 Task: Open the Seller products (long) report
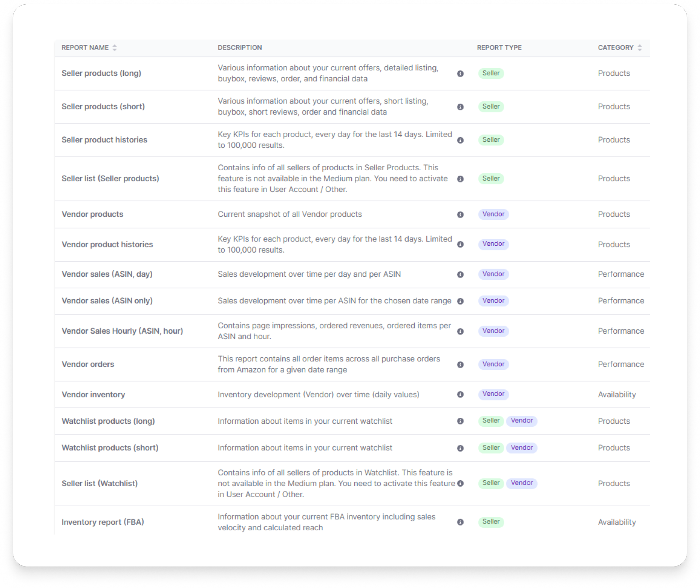pos(101,73)
